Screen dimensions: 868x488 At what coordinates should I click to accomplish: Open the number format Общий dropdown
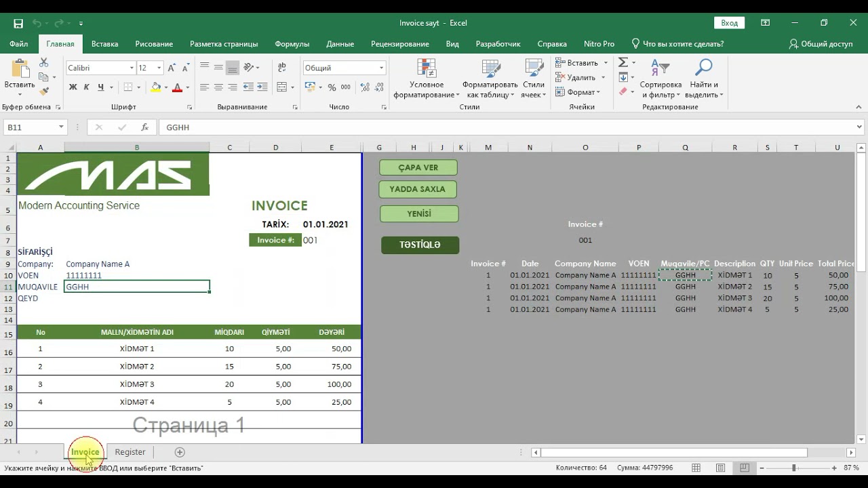point(381,68)
